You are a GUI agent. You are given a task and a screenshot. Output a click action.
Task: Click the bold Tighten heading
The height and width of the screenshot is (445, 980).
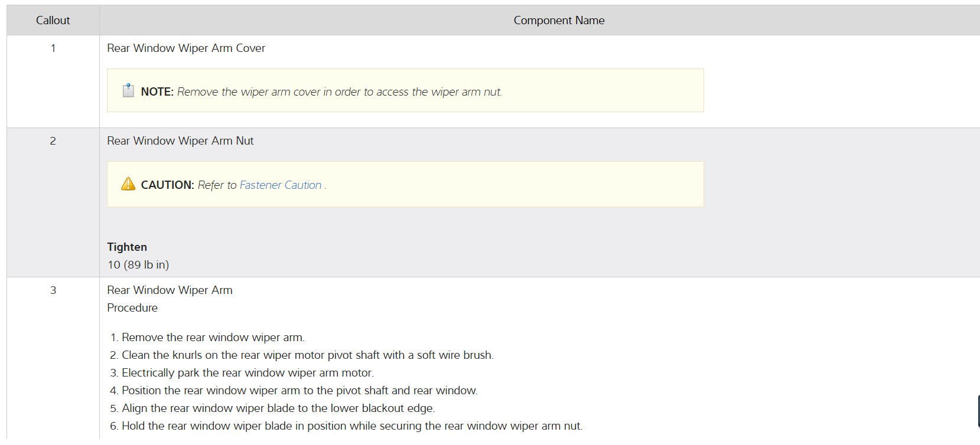tap(127, 247)
